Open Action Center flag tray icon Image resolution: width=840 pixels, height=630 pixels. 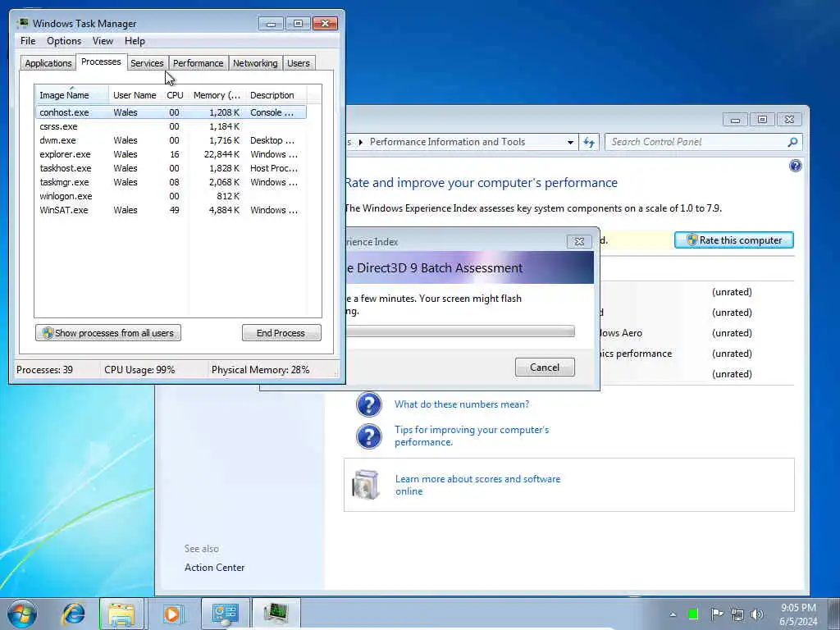[x=716, y=614]
